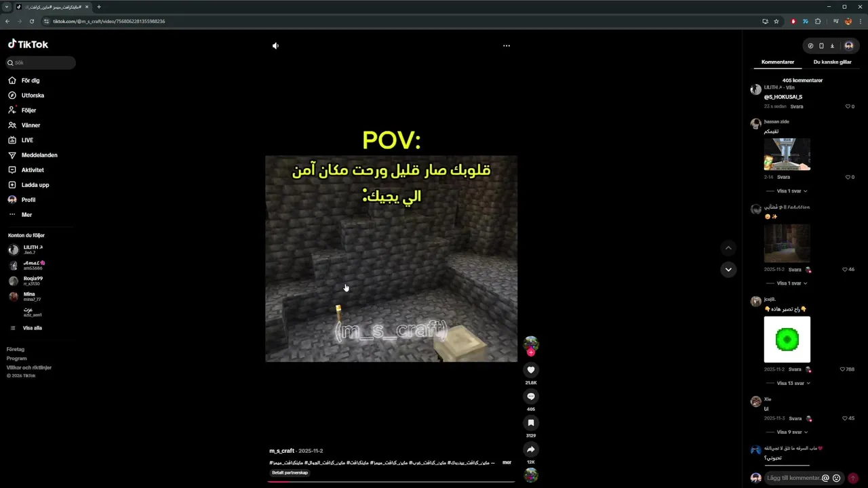
Task: Switch to the Kommentarer tab
Action: (778, 62)
